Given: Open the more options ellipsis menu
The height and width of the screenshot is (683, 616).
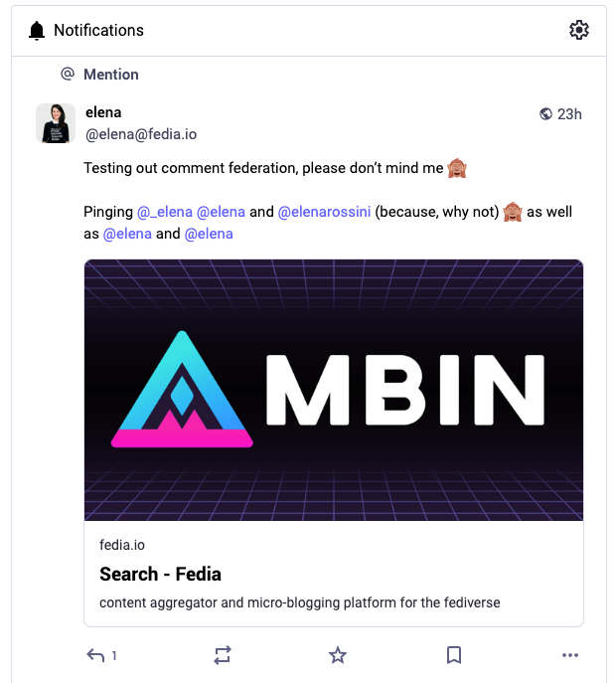Looking at the screenshot, I should click(x=569, y=655).
